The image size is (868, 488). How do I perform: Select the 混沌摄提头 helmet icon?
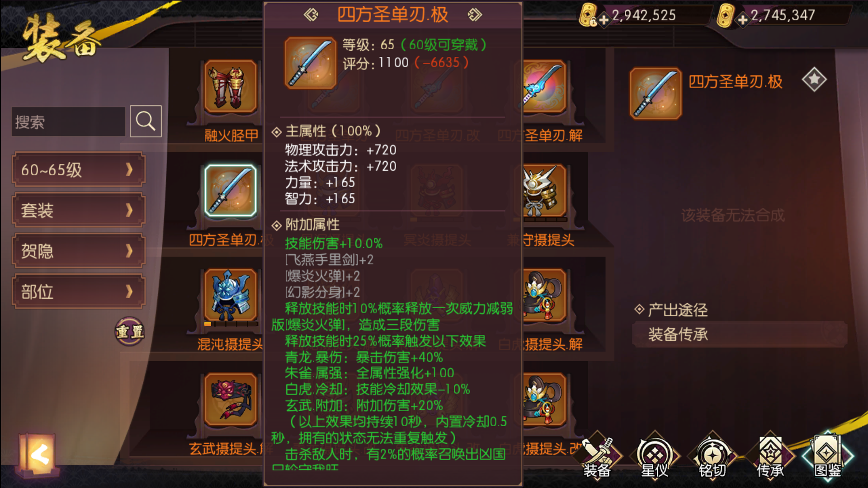coord(231,295)
